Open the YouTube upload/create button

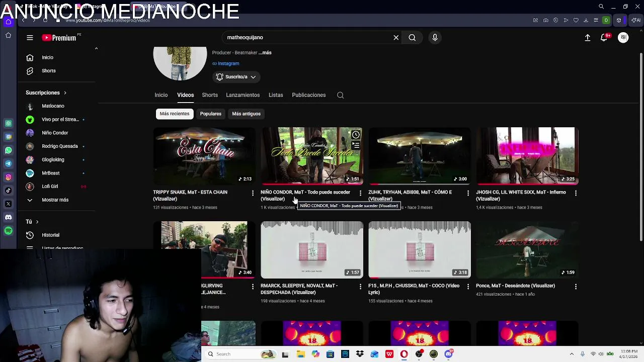point(587,38)
